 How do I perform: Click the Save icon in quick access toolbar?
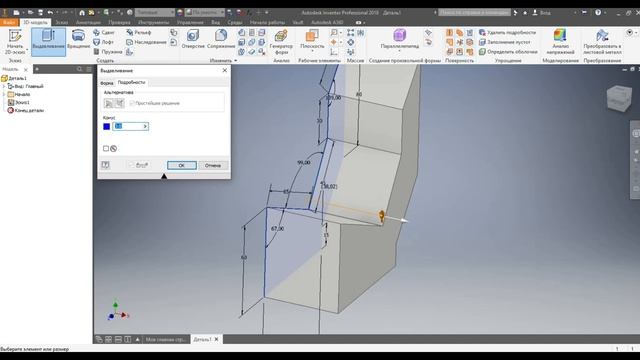[x=40, y=13]
